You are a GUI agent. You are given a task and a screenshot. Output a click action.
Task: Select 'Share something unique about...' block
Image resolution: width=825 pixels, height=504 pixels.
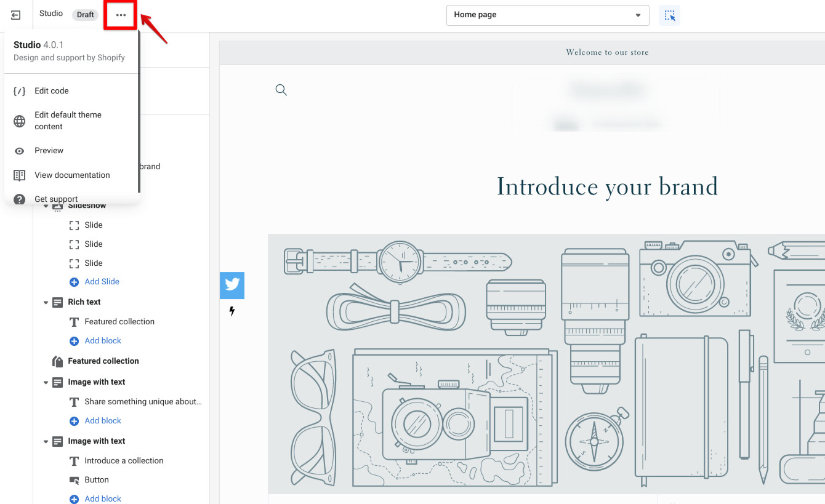[143, 402]
